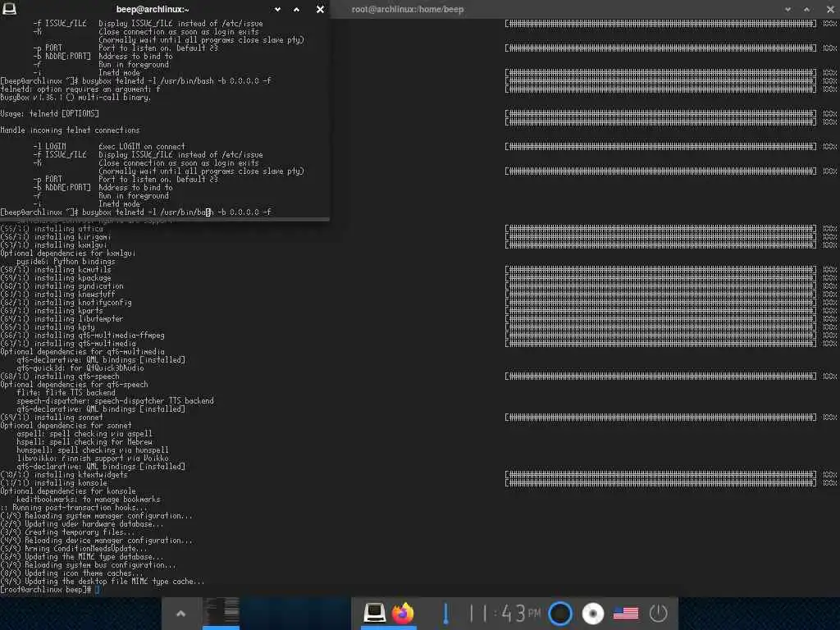Image resolution: width=840 pixels, height=630 pixels.
Task: Click the down chevron of the root@archlinux window
Action: click(787, 9)
